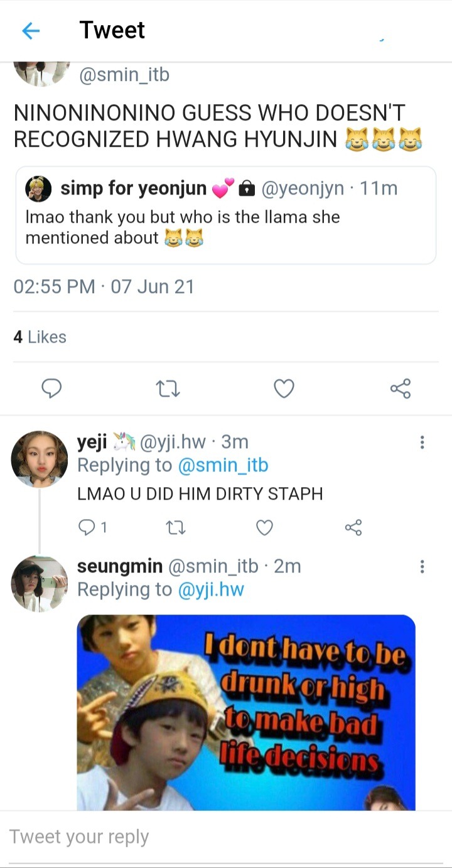Focus the Tweet your reply field
Viewport: 452px width, 868px height.
[226, 837]
